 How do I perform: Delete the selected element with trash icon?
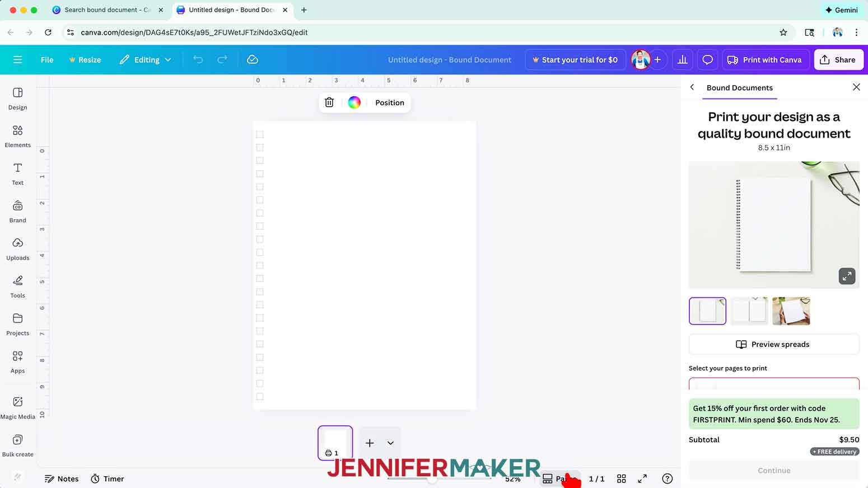click(329, 102)
